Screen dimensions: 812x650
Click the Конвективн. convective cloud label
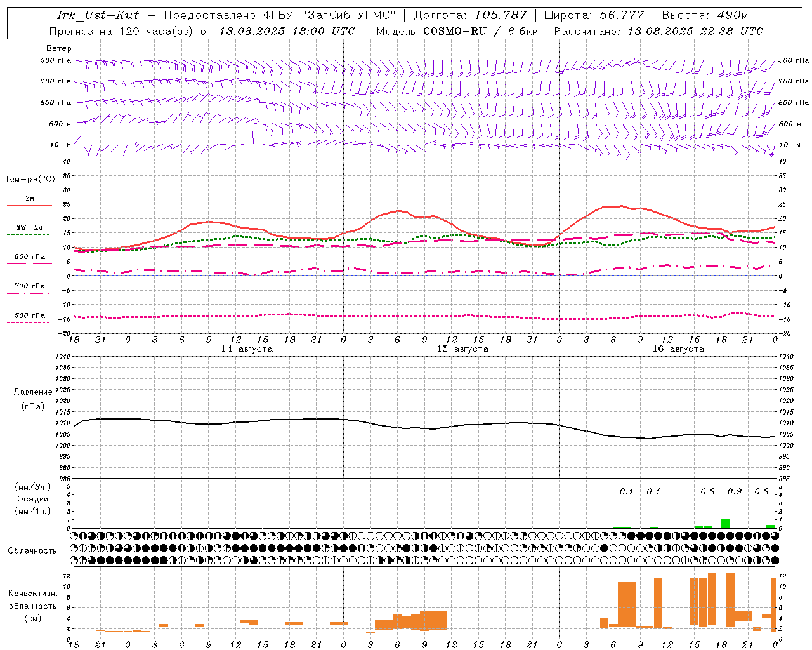click(33, 594)
